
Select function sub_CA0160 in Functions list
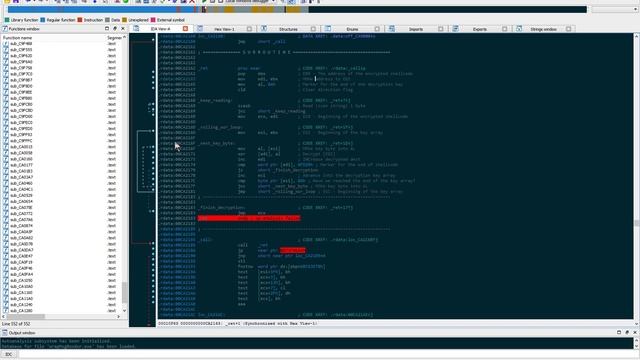coord(21,159)
